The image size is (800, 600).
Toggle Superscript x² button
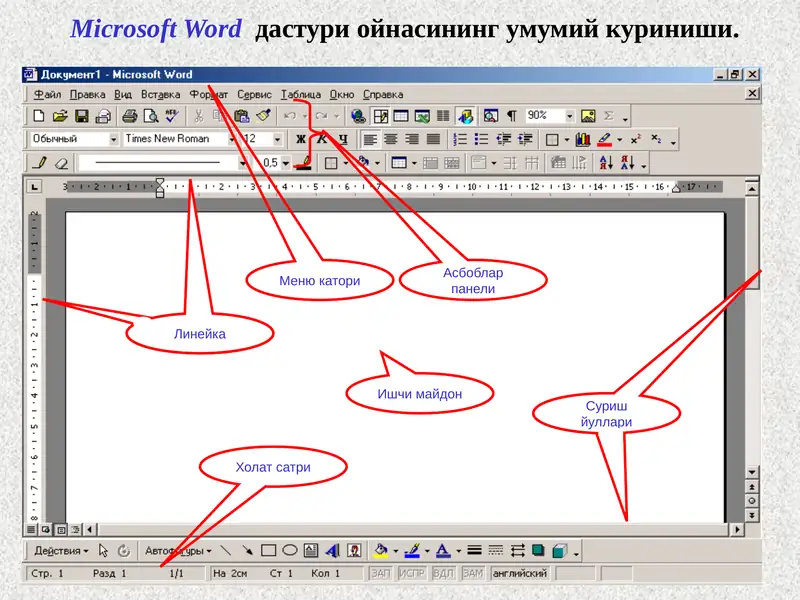[636, 139]
